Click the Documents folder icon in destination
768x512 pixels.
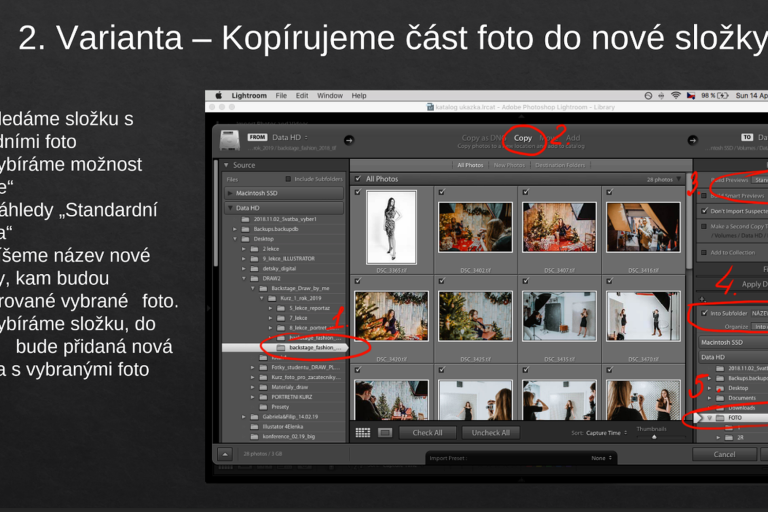tap(720, 398)
